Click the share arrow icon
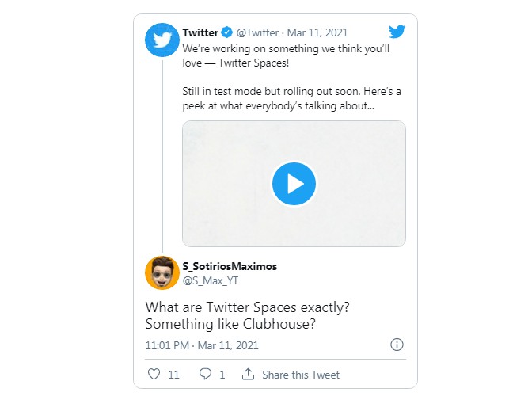 click(248, 374)
